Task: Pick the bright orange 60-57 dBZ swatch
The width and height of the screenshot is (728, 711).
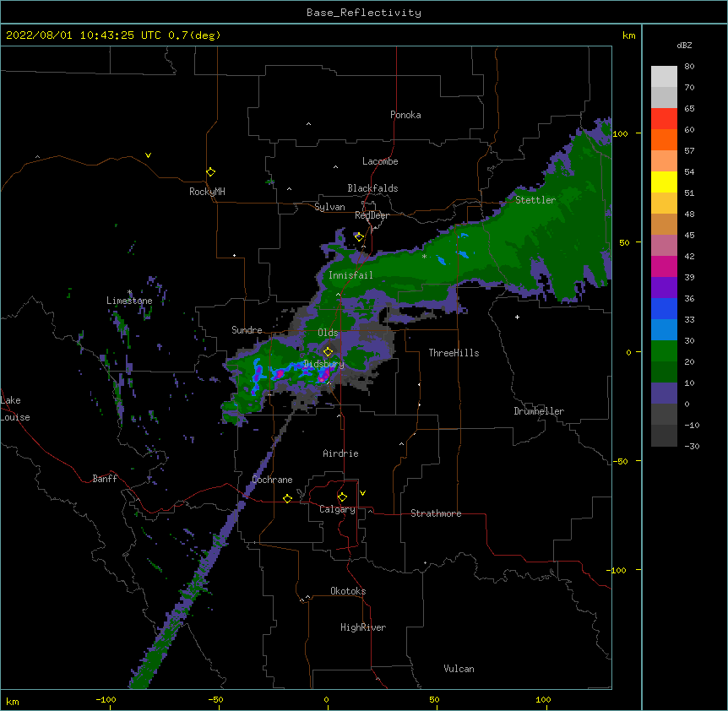Action: (x=664, y=139)
